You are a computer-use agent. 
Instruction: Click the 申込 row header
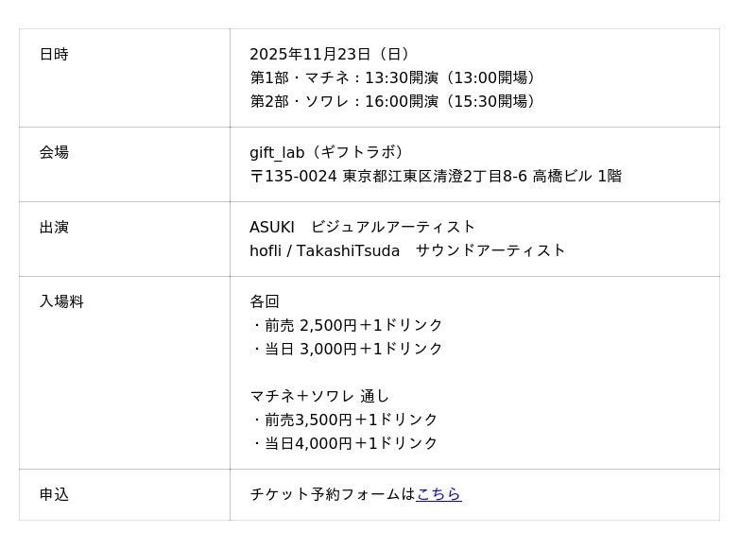[54, 494]
